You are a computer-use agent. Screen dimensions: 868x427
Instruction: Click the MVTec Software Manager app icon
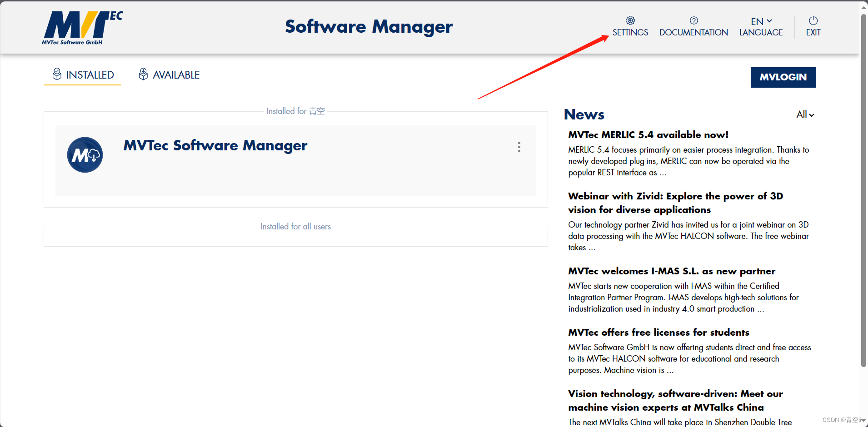[85, 155]
